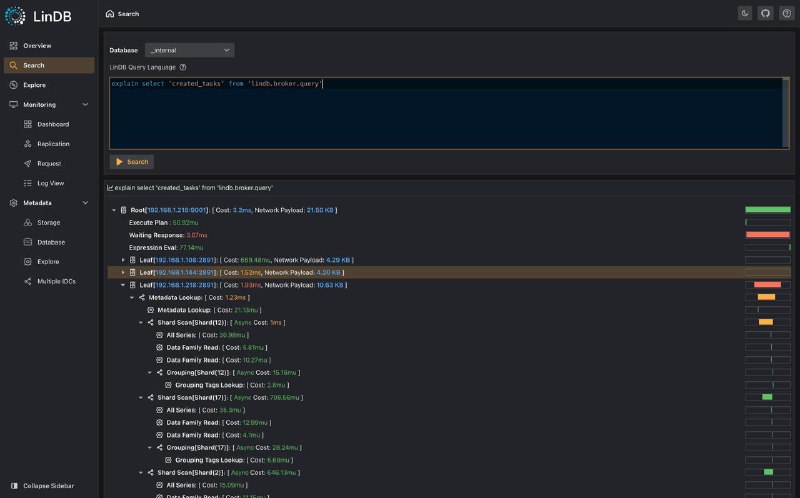Click the Replication icon
800x498 pixels.
[28, 144]
